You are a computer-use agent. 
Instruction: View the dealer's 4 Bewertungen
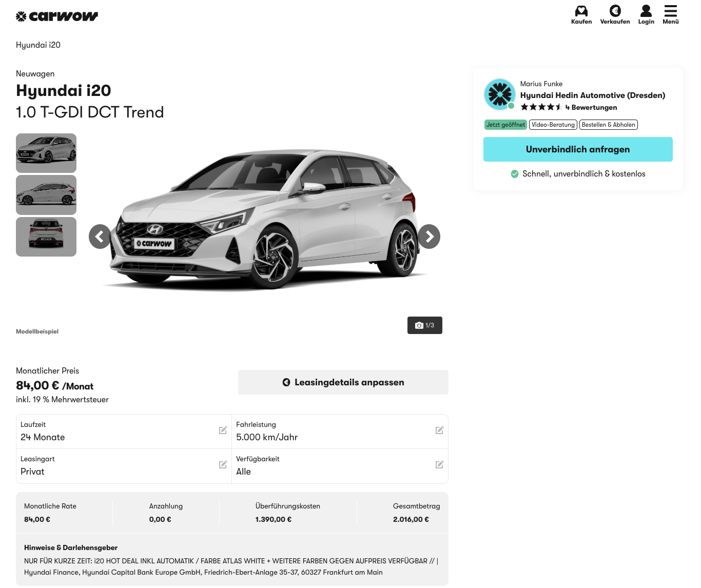coord(591,107)
